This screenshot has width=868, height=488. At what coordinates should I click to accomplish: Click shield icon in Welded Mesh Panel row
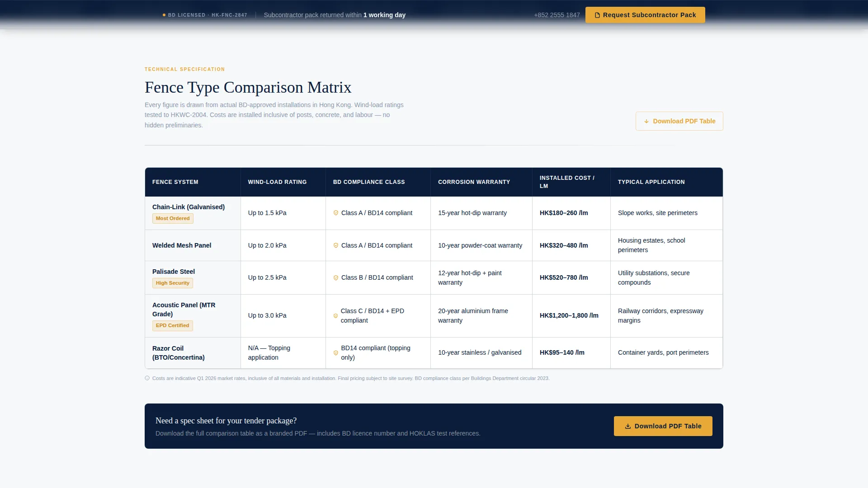(x=336, y=245)
